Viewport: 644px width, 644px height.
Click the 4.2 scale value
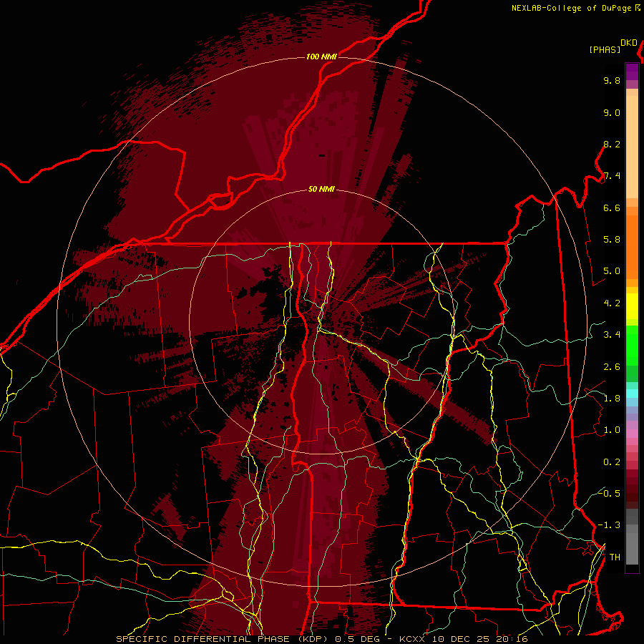tap(612, 303)
